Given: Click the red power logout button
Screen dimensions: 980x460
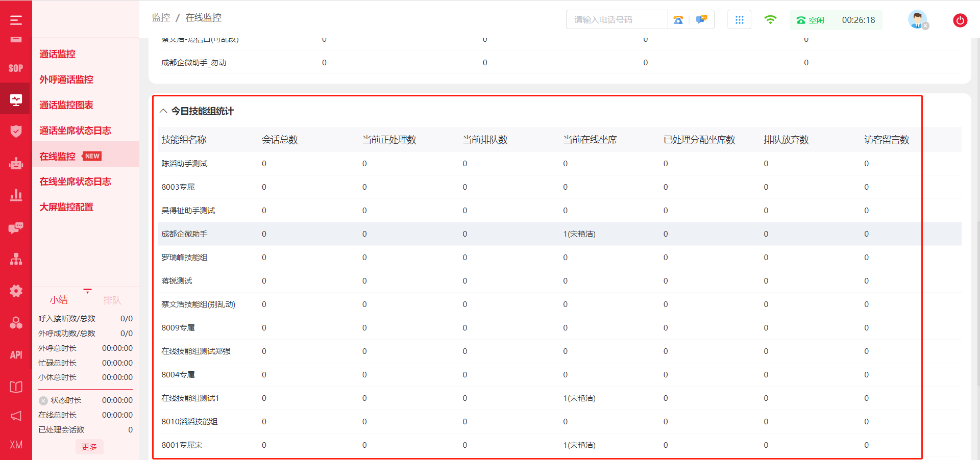Looking at the screenshot, I should pyautogui.click(x=960, y=20).
